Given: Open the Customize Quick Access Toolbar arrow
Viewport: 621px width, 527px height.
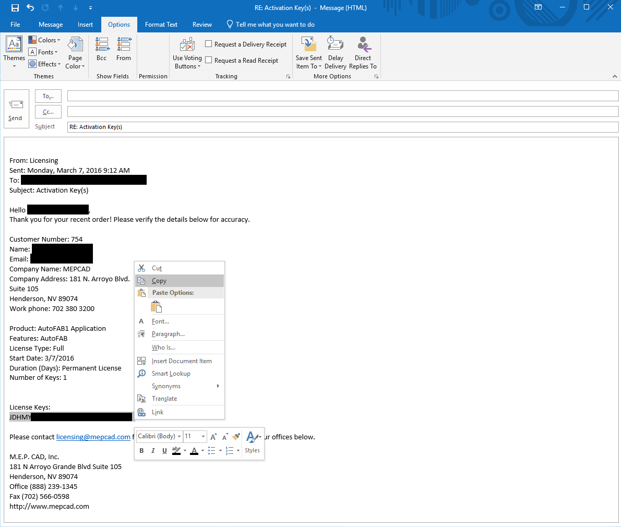Looking at the screenshot, I should (90, 8).
